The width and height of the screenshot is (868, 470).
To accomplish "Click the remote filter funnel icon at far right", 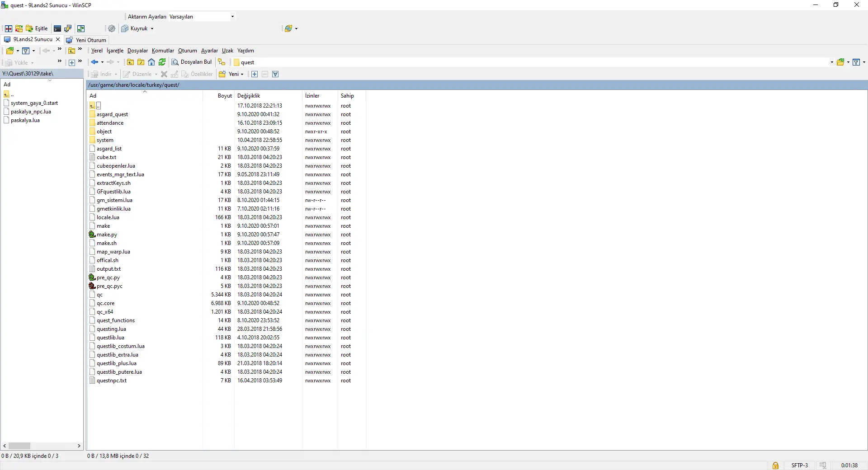I will 856,62.
